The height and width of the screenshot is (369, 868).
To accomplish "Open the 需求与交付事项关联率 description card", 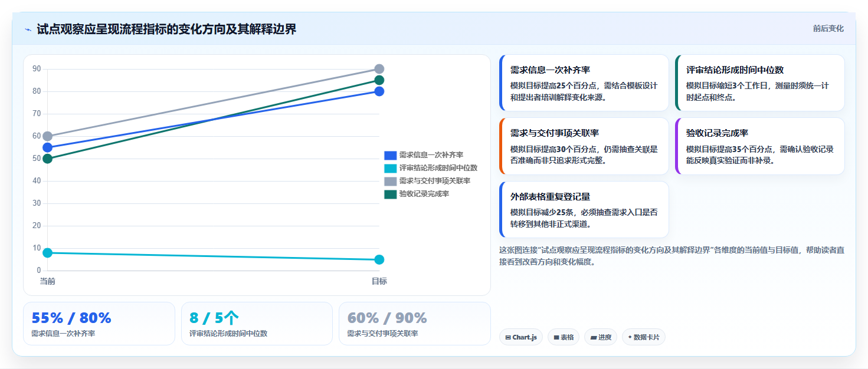I will (584, 146).
